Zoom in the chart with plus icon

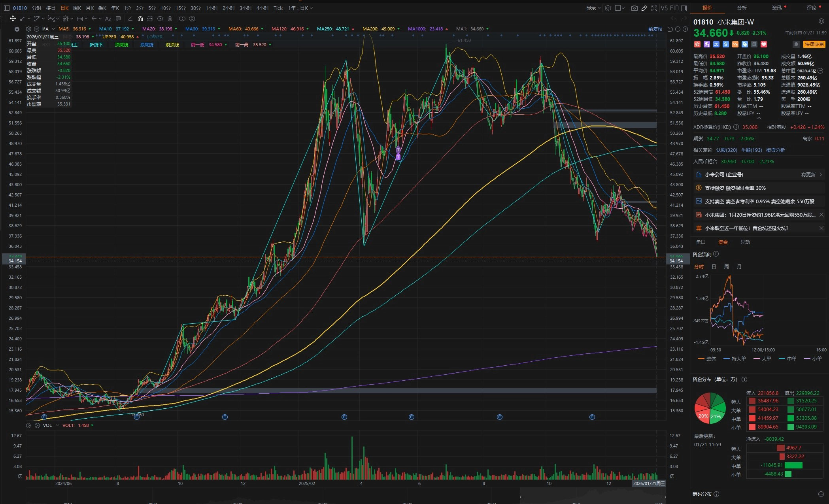685,29
